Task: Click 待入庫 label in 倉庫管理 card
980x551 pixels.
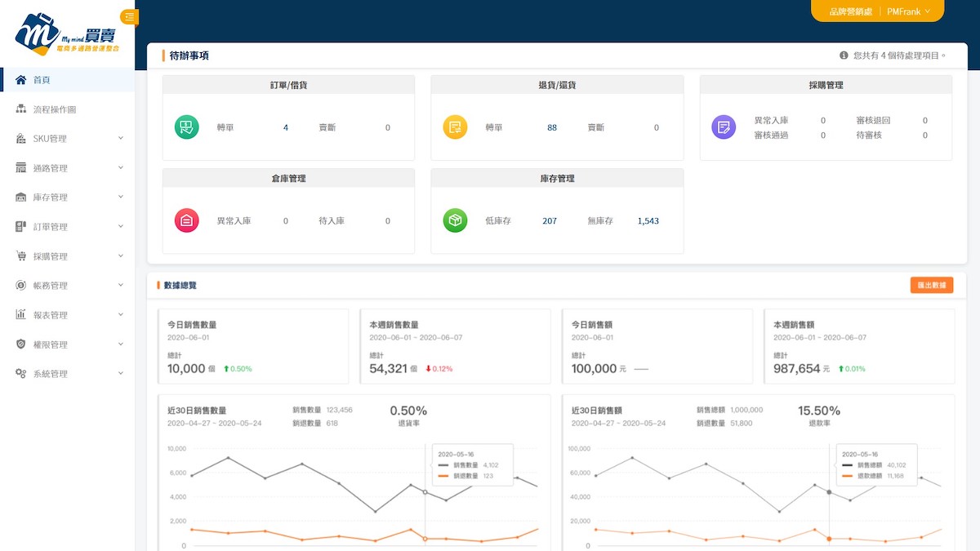Action: pyautogui.click(x=332, y=220)
